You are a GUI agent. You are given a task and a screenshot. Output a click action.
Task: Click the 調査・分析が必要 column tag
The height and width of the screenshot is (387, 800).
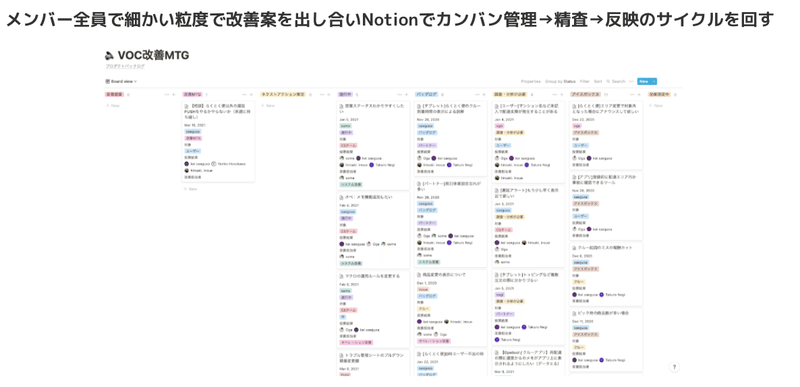click(x=510, y=95)
